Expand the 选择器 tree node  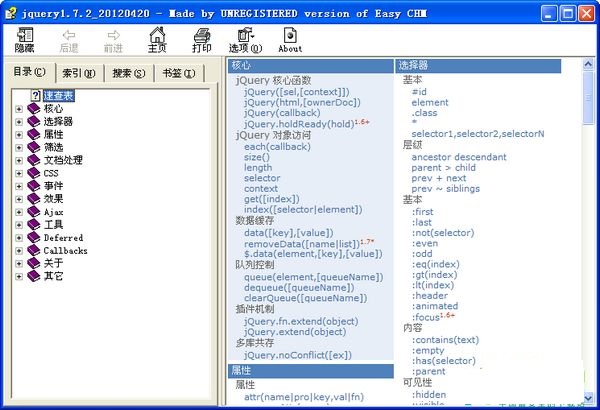click(19, 122)
